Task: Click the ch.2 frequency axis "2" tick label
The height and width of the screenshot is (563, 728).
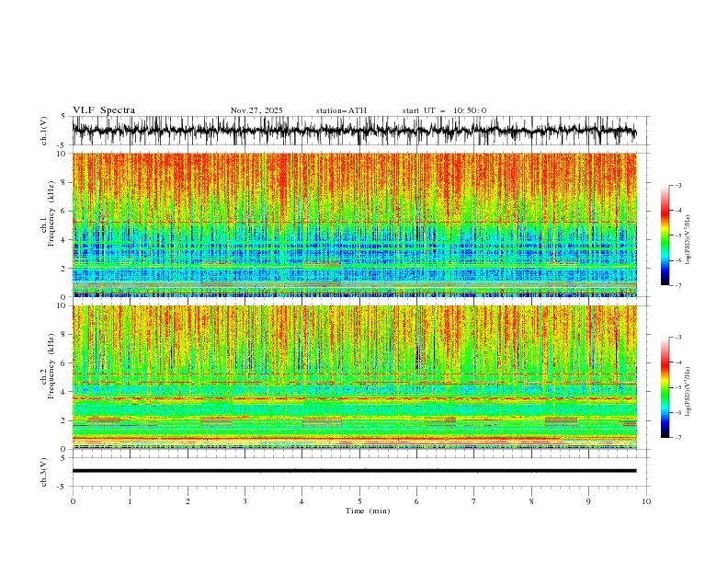Action: pos(64,420)
